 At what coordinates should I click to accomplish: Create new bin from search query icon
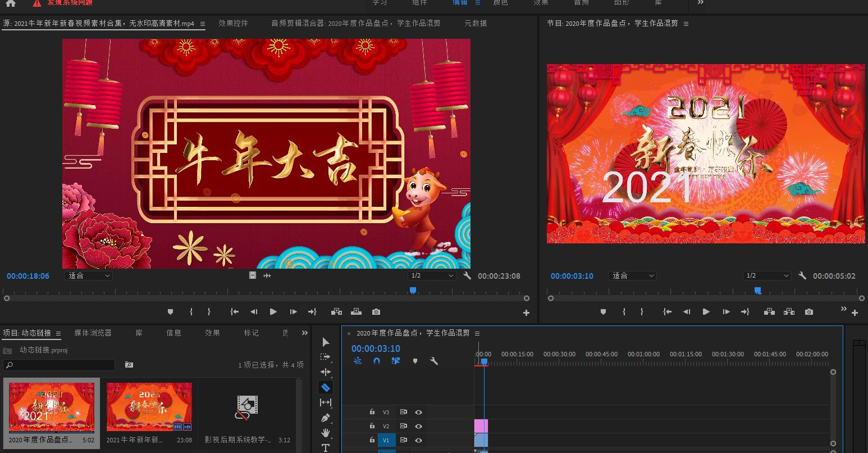click(x=129, y=365)
